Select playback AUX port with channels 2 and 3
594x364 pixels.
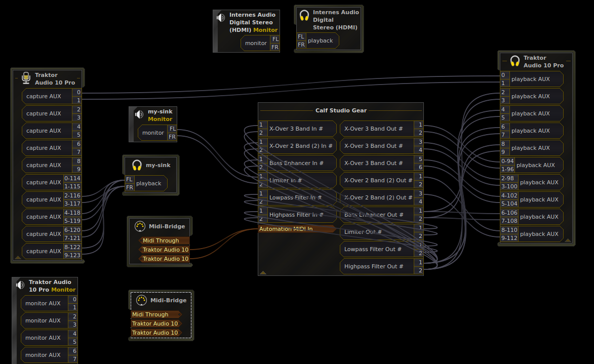coord(532,96)
